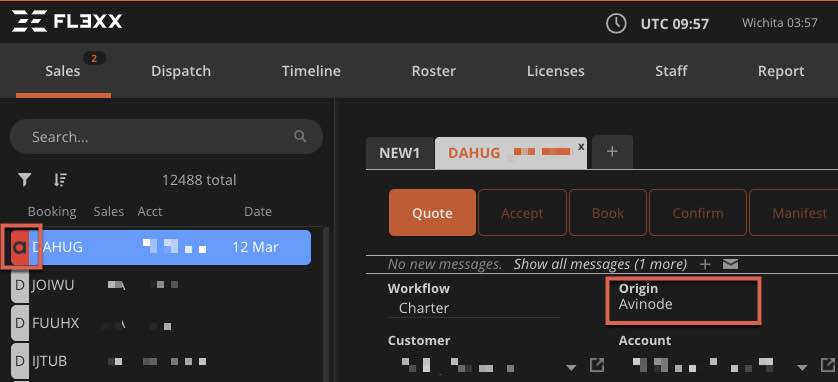838x382 pixels.
Task: Click the booking list scrollbar
Action: click(327, 303)
